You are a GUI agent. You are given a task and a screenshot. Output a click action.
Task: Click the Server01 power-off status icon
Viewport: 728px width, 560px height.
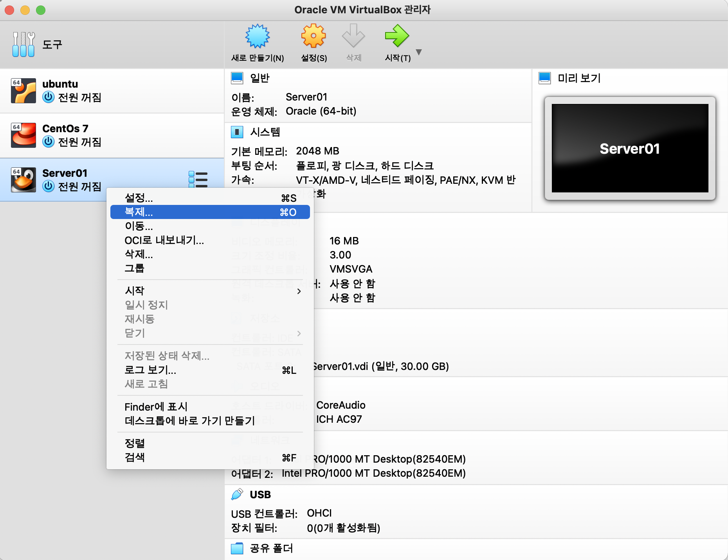click(49, 186)
